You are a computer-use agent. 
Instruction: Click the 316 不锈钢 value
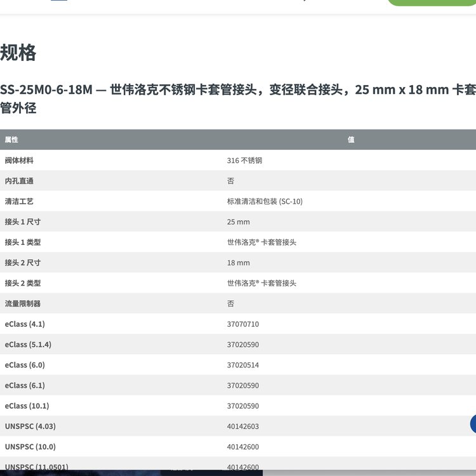[x=244, y=161]
